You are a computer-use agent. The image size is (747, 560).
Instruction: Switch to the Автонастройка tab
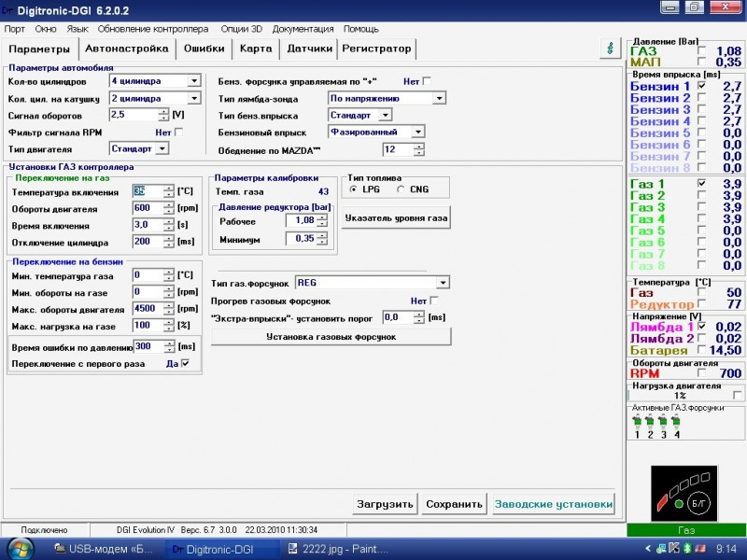click(x=126, y=48)
